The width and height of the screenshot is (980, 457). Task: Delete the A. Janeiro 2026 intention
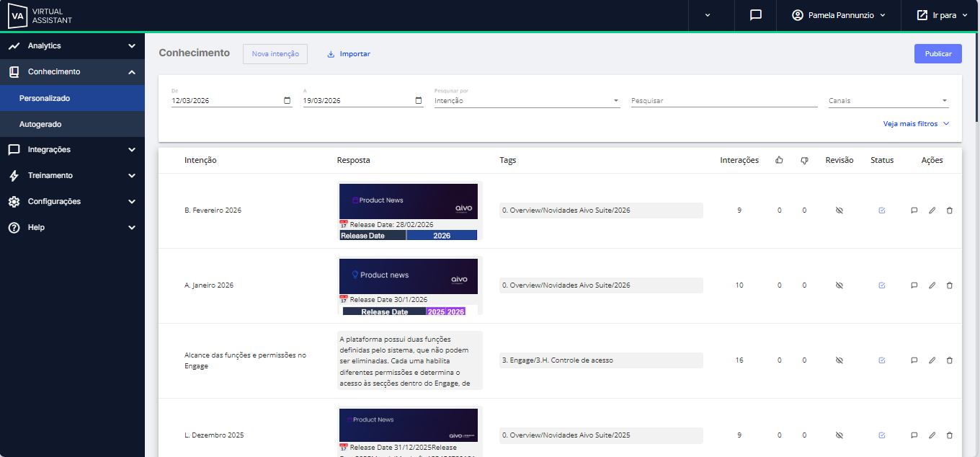point(949,285)
